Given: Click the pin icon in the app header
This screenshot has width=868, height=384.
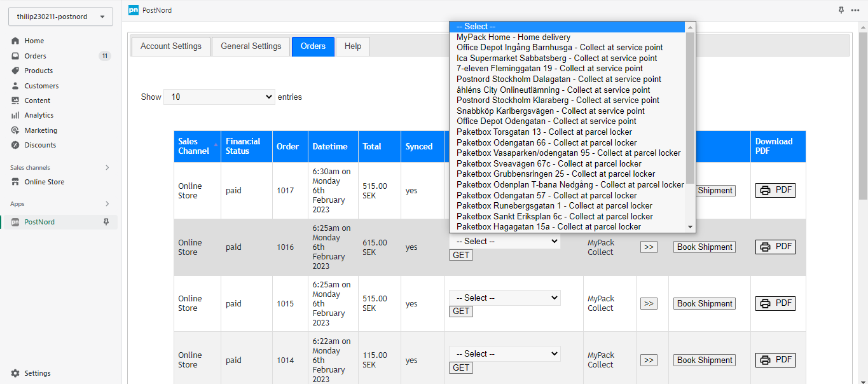Looking at the screenshot, I should [841, 10].
